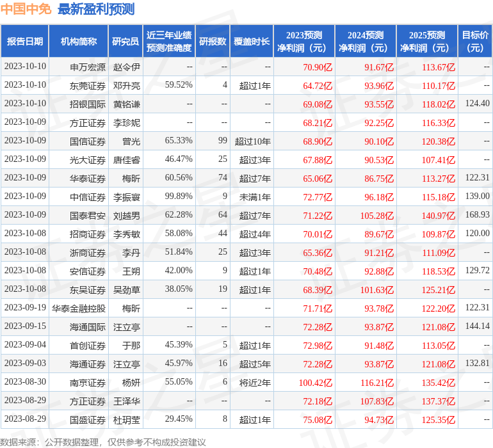Click the 2023-09-04 report date
This screenshot has width=493, height=448.
(x=25, y=344)
